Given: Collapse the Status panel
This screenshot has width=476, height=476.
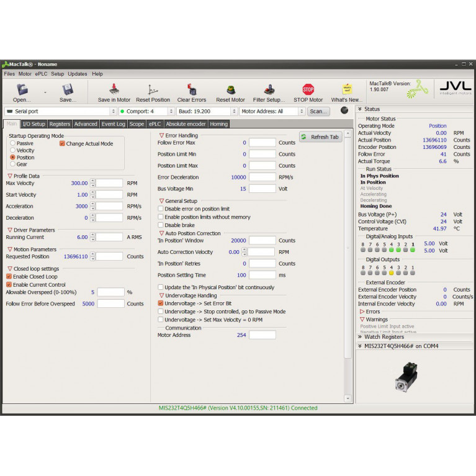Looking at the screenshot, I should click(x=360, y=109).
